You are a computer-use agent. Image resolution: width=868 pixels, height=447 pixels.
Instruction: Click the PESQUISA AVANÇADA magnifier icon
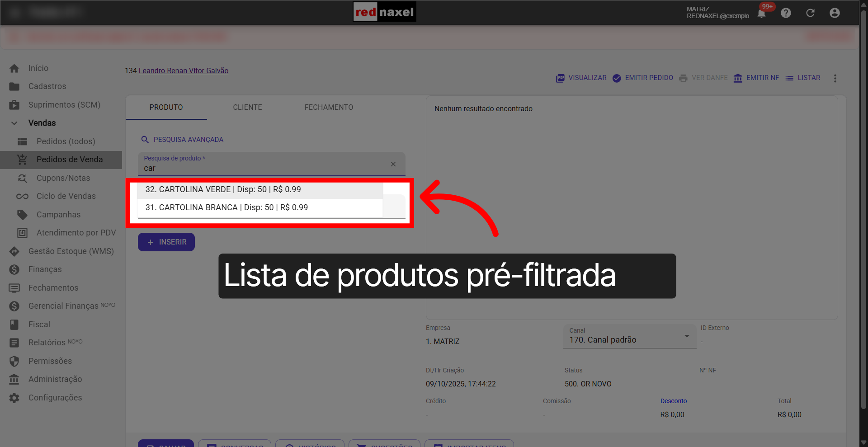tap(145, 139)
